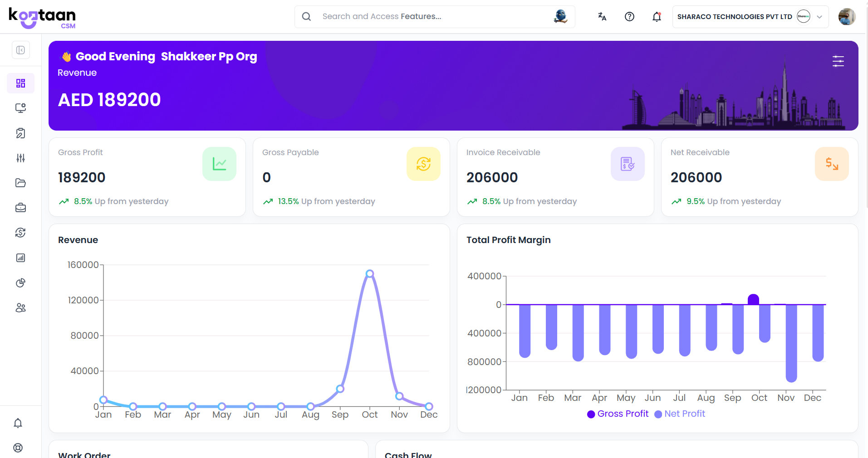The height and width of the screenshot is (458, 868).
Task: Open the users icon in sidebar
Action: [x=20, y=307]
